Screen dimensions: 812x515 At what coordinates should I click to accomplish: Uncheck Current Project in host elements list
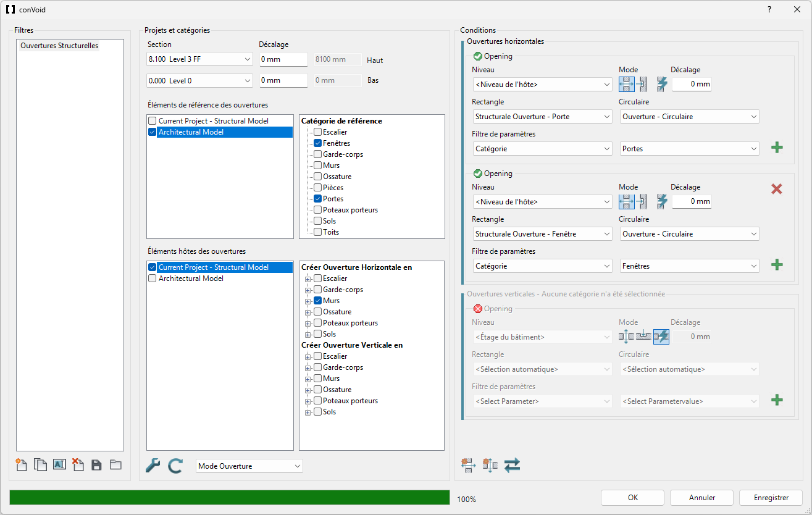click(x=152, y=267)
